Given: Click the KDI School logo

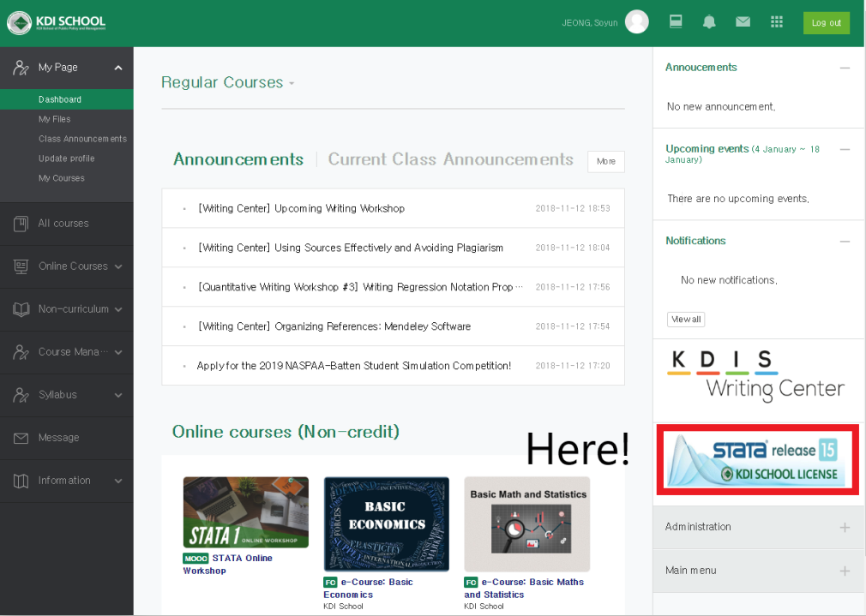Looking at the screenshot, I should coord(57,22).
